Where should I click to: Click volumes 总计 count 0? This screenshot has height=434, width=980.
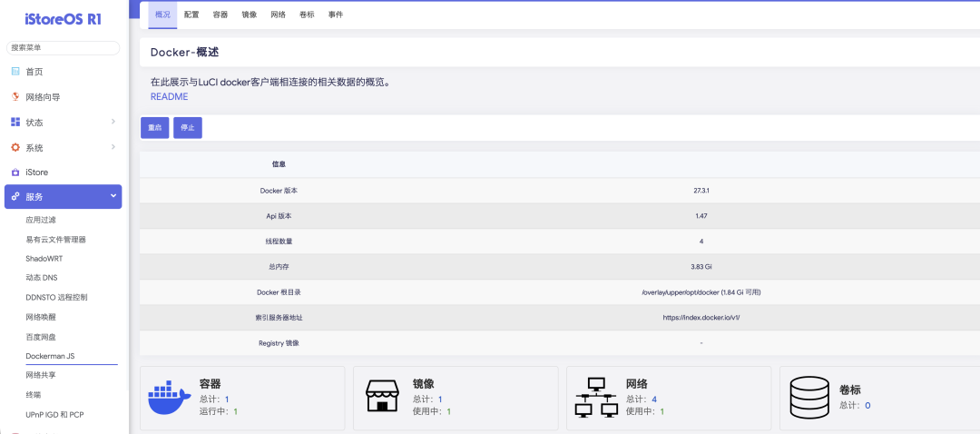pyautogui.click(x=867, y=405)
